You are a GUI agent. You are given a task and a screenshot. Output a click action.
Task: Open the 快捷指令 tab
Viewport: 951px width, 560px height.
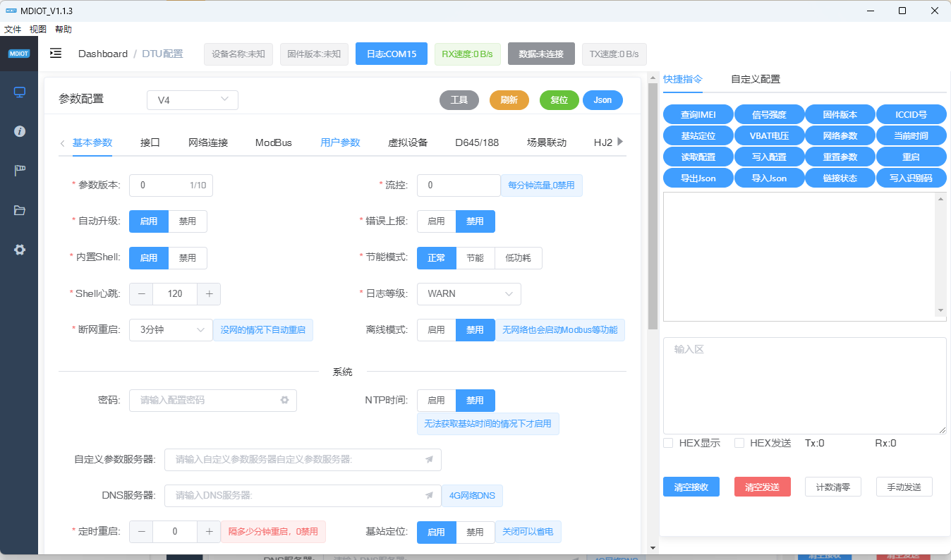[x=683, y=79]
